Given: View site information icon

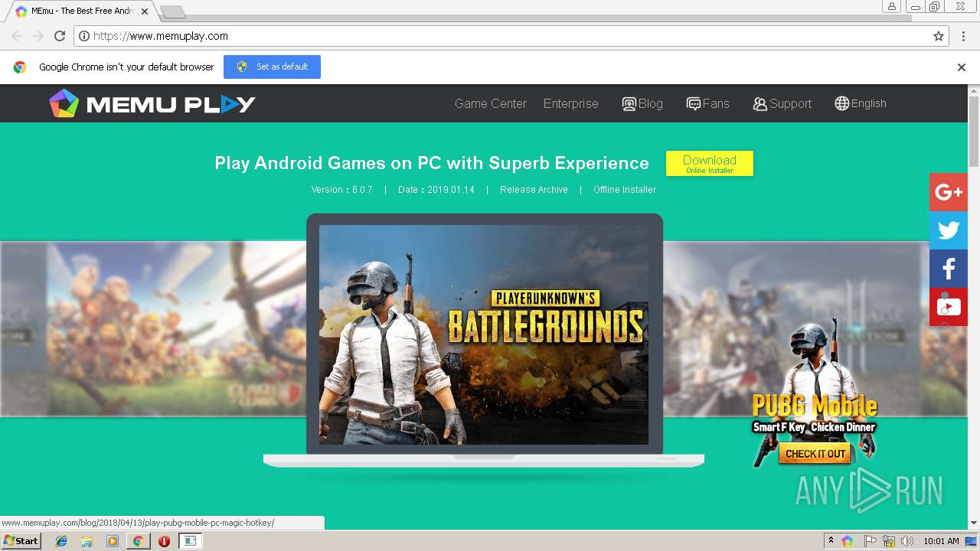Looking at the screenshot, I should click(x=84, y=36).
